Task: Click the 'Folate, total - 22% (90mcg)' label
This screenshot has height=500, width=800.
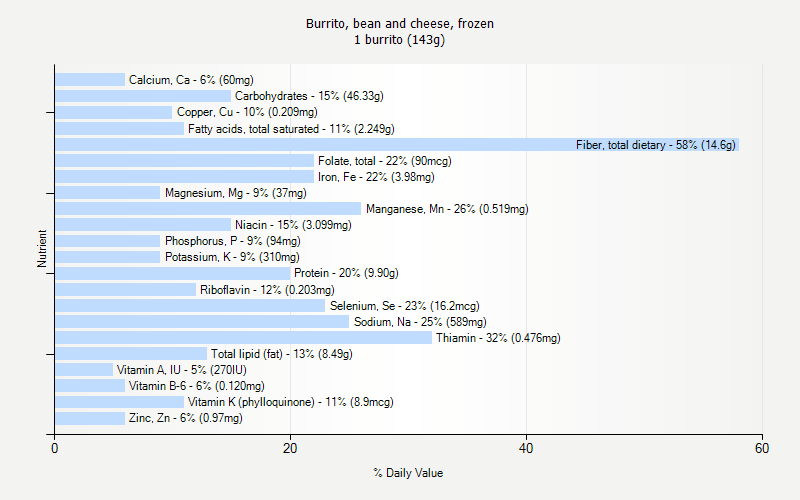Action: [385, 161]
